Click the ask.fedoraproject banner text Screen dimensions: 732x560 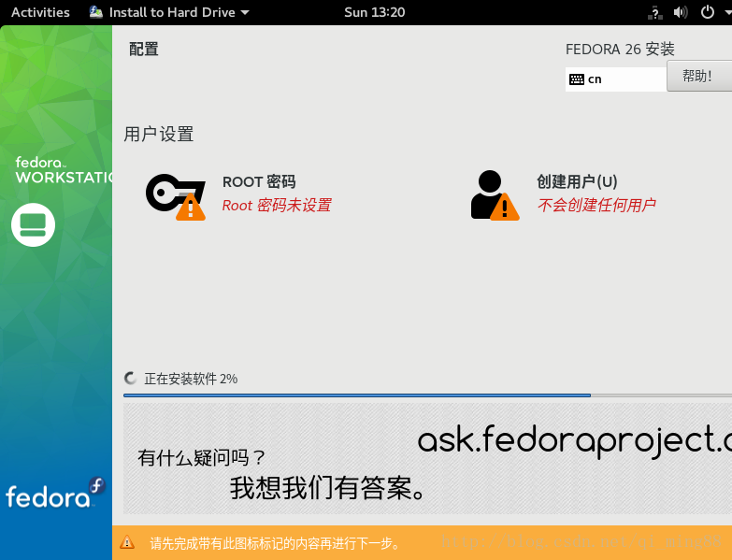575,439
